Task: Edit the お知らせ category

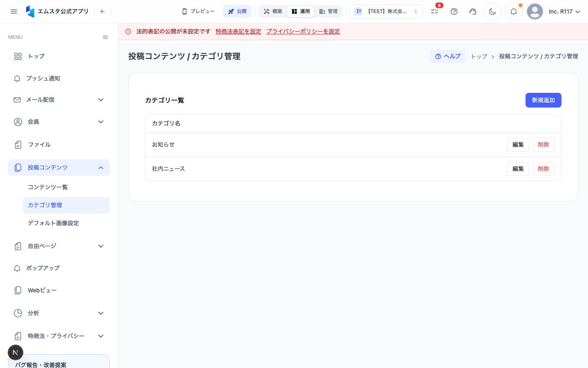Action: click(518, 145)
